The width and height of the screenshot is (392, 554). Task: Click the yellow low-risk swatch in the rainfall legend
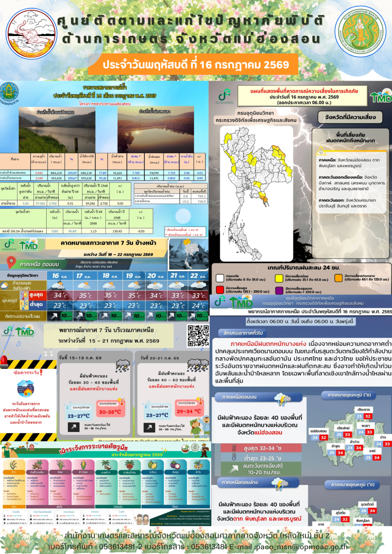tap(279, 278)
